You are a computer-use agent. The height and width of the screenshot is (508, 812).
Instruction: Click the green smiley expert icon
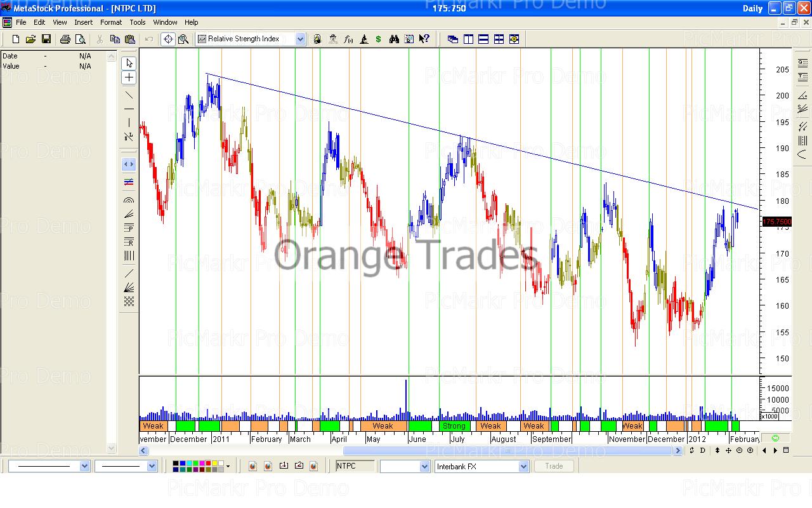coord(775,438)
